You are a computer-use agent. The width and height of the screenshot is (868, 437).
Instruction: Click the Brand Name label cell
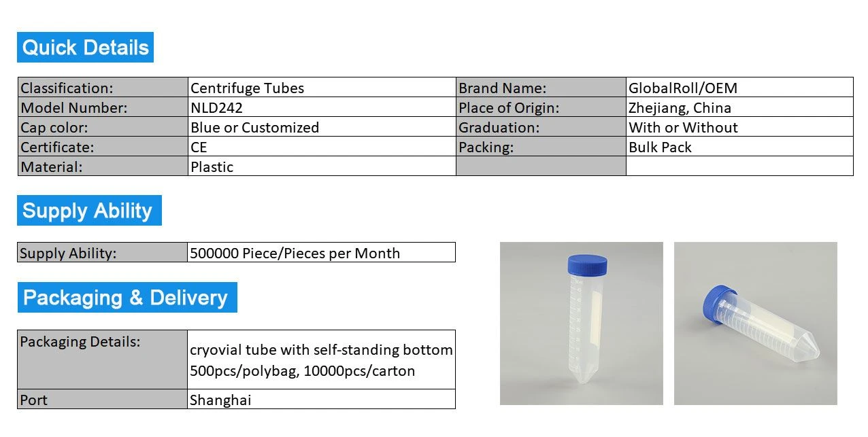(x=541, y=88)
